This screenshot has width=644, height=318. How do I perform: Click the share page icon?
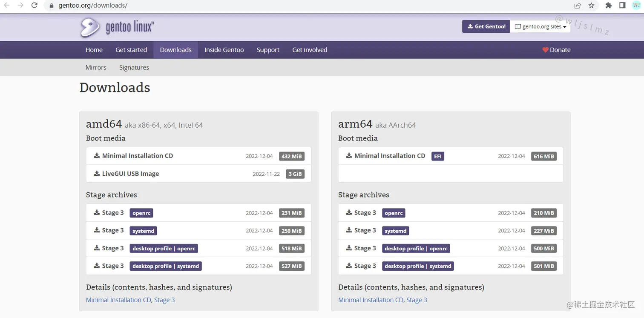click(x=578, y=6)
